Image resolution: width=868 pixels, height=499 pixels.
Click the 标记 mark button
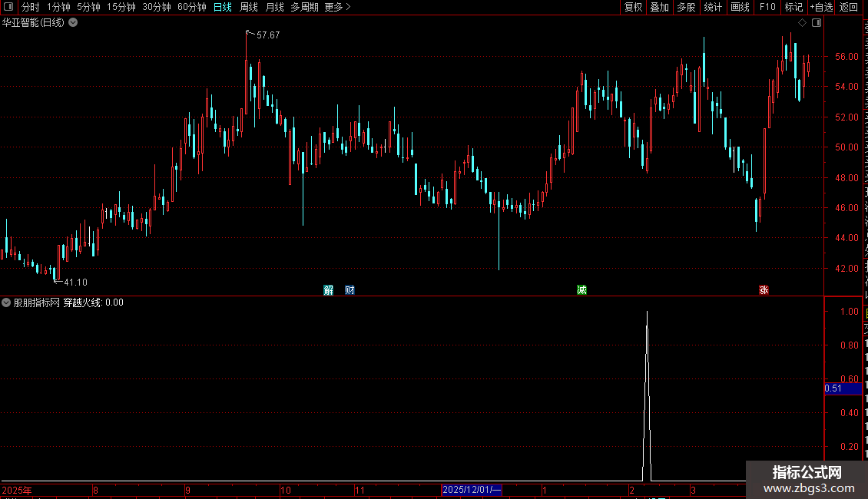pyautogui.click(x=793, y=7)
